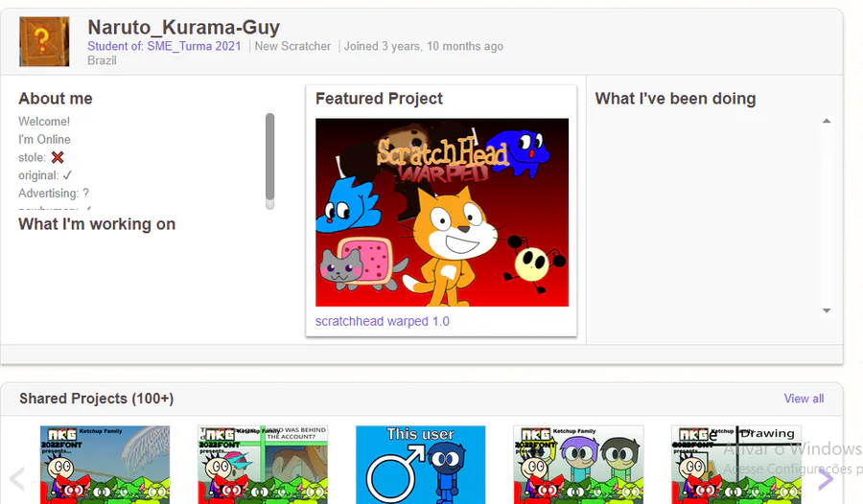Open the first NKG Ketchup Family project thumbnail
Image resolution: width=863 pixels, height=504 pixels.
[105, 465]
